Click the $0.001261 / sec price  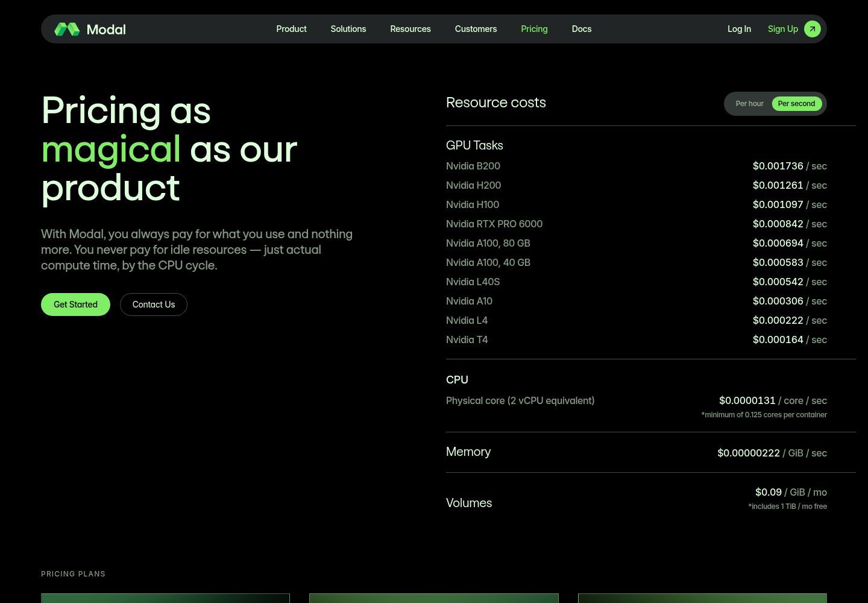click(x=790, y=185)
